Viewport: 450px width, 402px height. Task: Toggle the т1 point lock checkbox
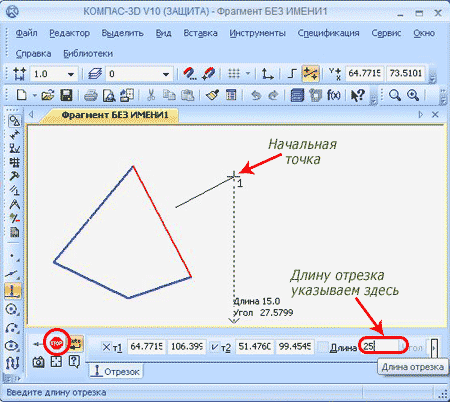(x=106, y=347)
